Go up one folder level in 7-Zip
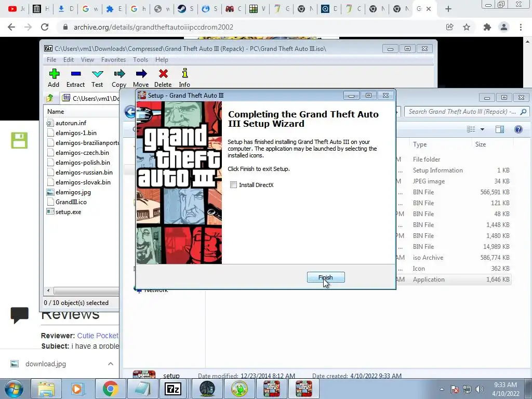This screenshot has height=399, width=532. [50, 98]
